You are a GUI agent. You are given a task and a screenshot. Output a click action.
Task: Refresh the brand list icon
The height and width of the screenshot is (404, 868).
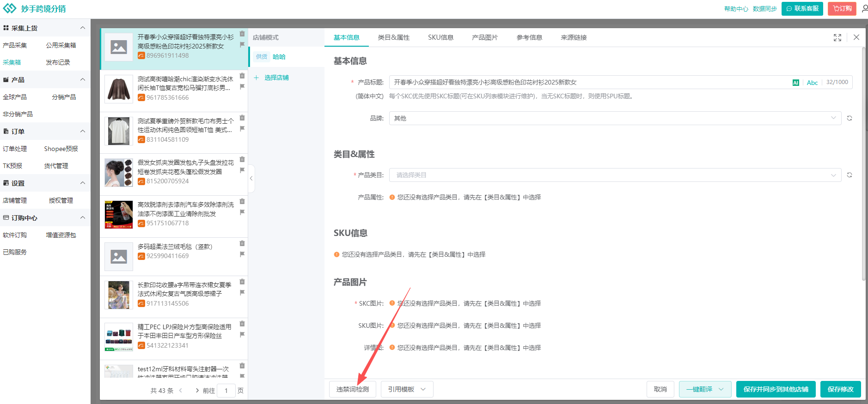[x=850, y=118]
